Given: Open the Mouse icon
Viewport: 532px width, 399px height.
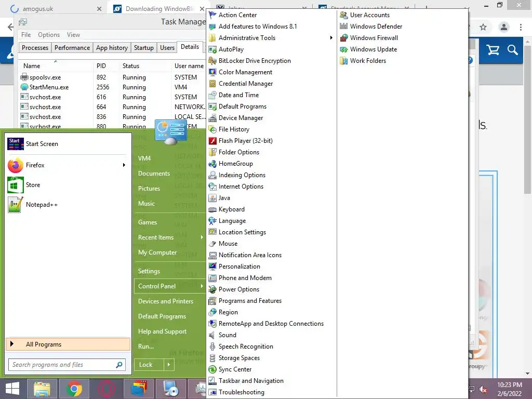Looking at the screenshot, I should pos(212,244).
